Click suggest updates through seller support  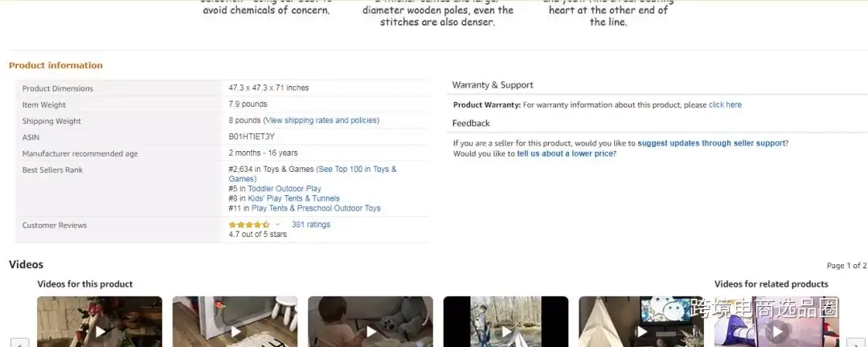pyautogui.click(x=713, y=143)
